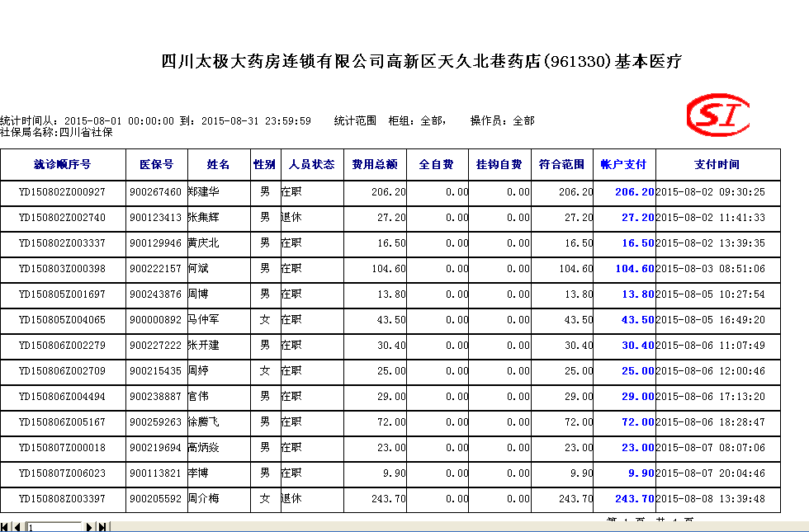Click the name 徐腾飞

204,422
